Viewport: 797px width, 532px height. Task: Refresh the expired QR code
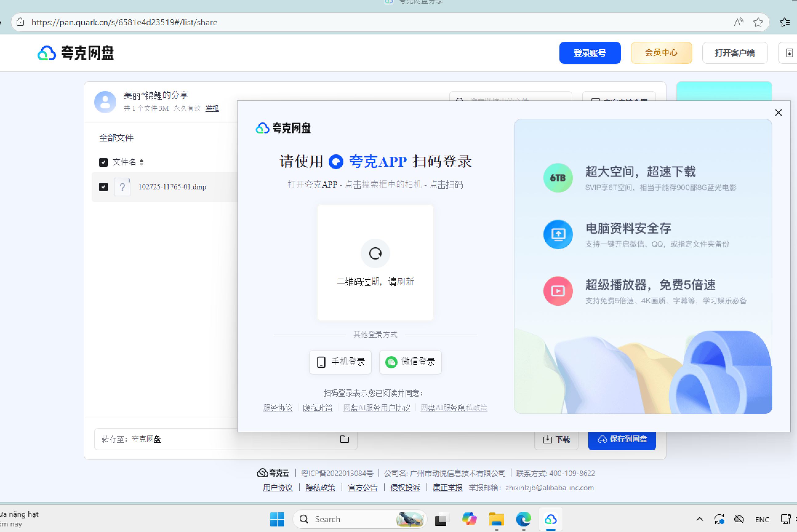[x=375, y=253]
